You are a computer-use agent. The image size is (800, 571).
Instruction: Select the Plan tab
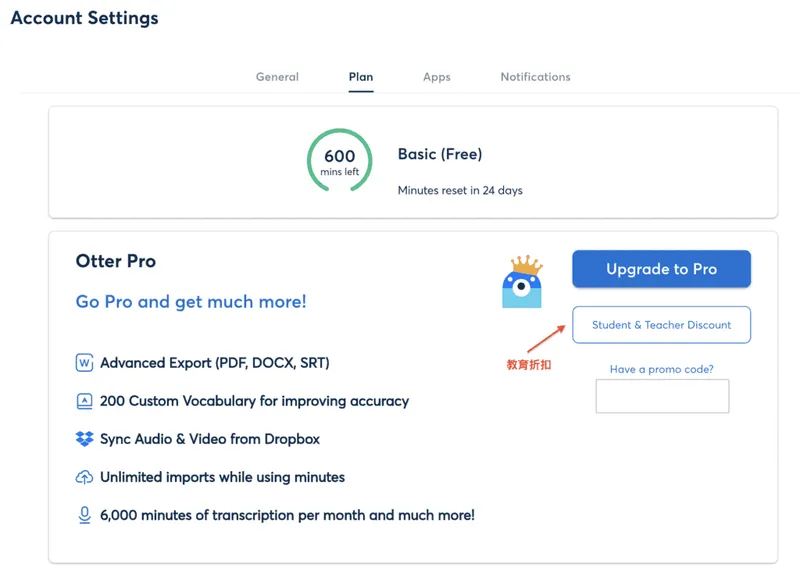(361, 77)
